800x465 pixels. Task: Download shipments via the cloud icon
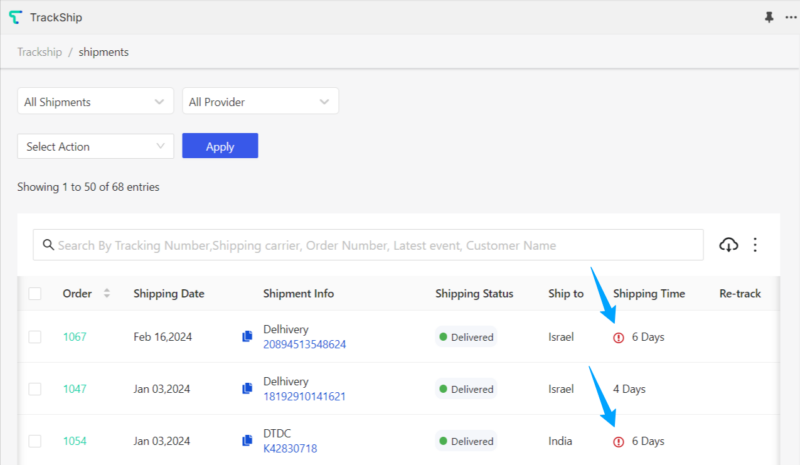(x=729, y=245)
